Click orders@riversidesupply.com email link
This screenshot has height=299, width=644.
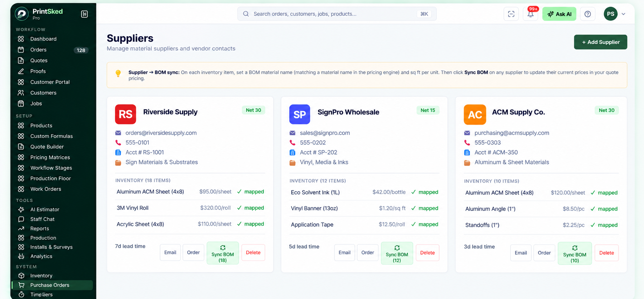pyautogui.click(x=161, y=133)
